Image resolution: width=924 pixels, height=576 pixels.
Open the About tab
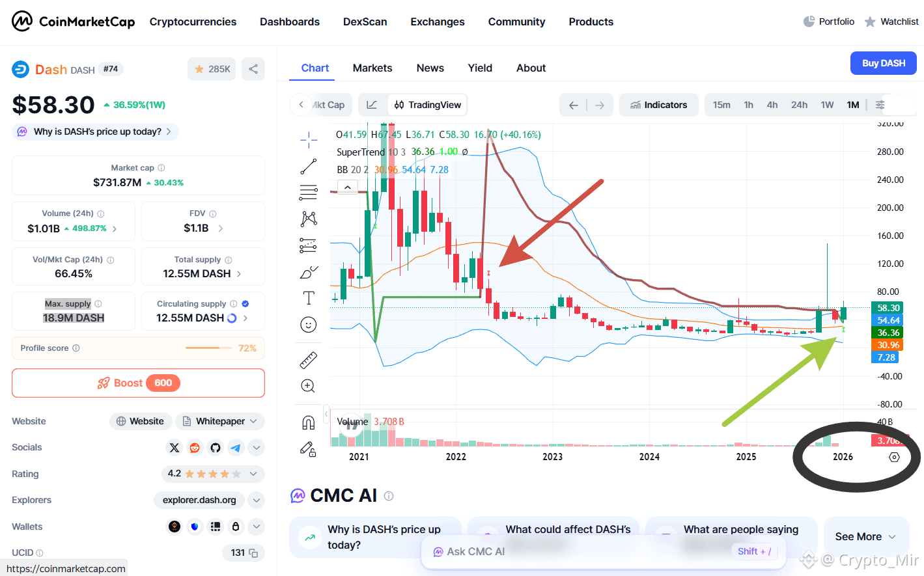coord(531,68)
